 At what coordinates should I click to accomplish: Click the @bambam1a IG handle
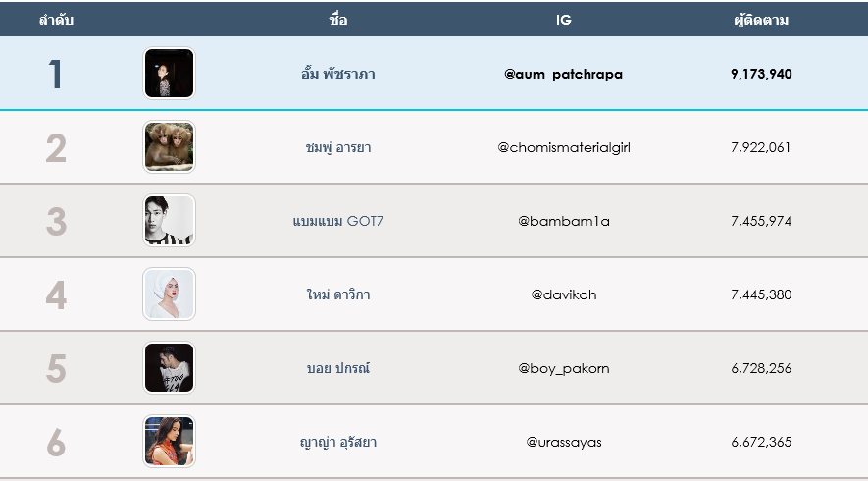(564, 221)
